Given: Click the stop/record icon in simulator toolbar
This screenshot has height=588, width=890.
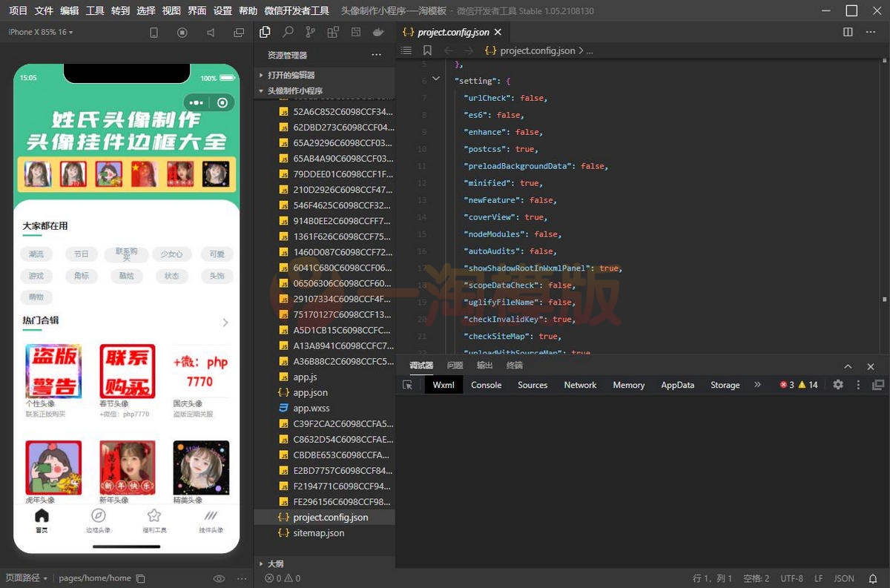Looking at the screenshot, I should (182, 32).
